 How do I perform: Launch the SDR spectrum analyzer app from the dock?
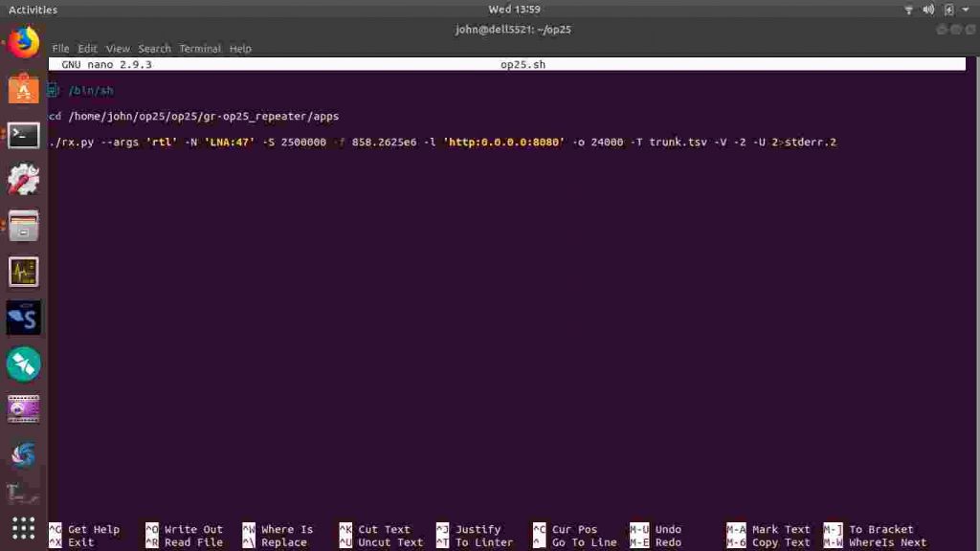[x=23, y=272]
